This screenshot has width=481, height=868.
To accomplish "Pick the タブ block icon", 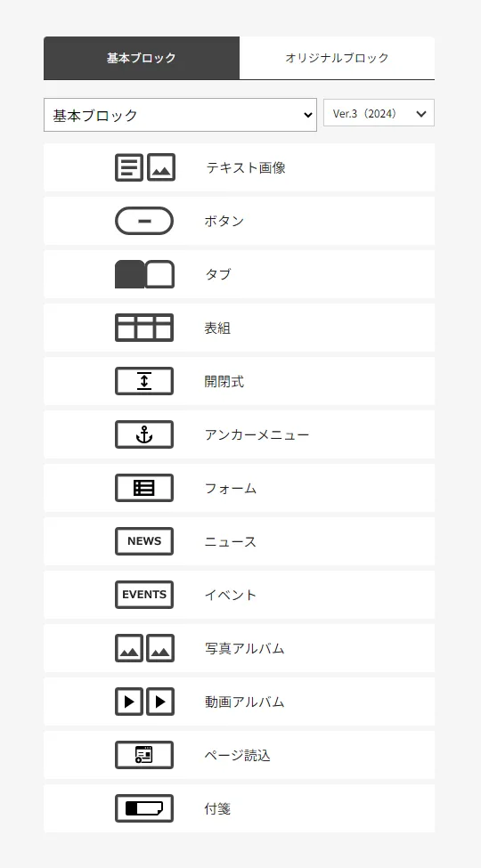I will click(144, 274).
